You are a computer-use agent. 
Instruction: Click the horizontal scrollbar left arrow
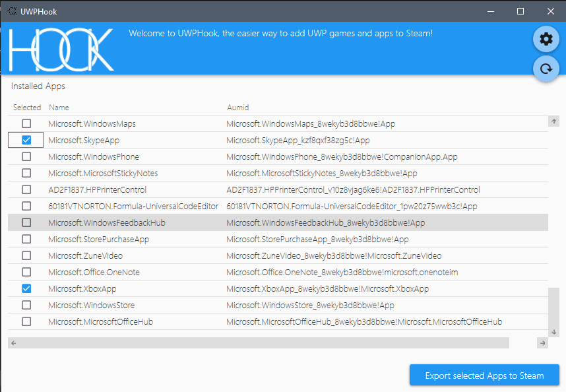(x=14, y=343)
